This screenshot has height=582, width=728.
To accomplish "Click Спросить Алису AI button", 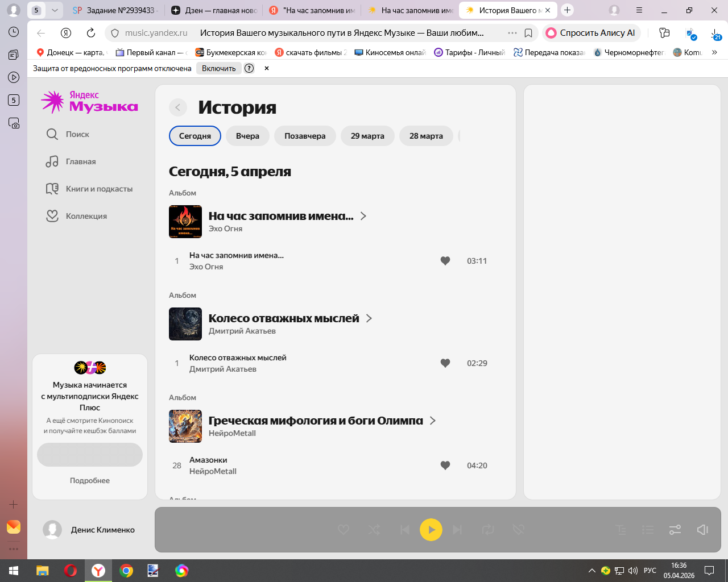I will (x=591, y=33).
